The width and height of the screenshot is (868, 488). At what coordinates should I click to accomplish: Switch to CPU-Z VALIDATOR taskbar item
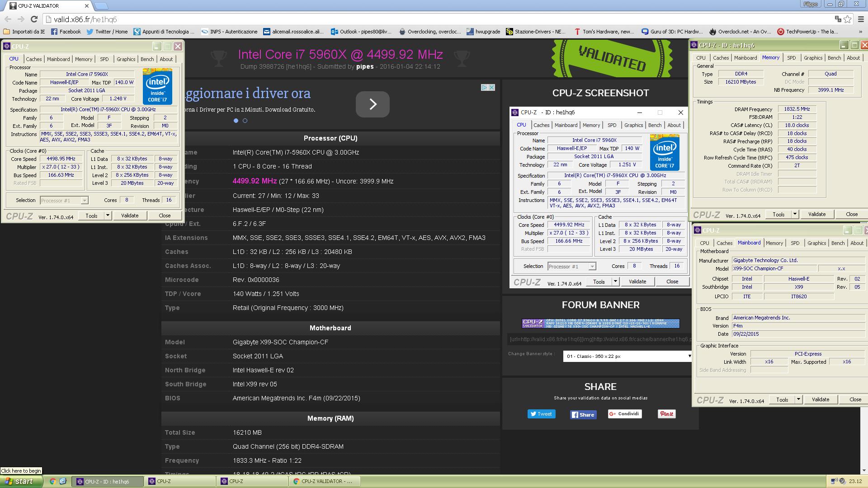(x=325, y=481)
